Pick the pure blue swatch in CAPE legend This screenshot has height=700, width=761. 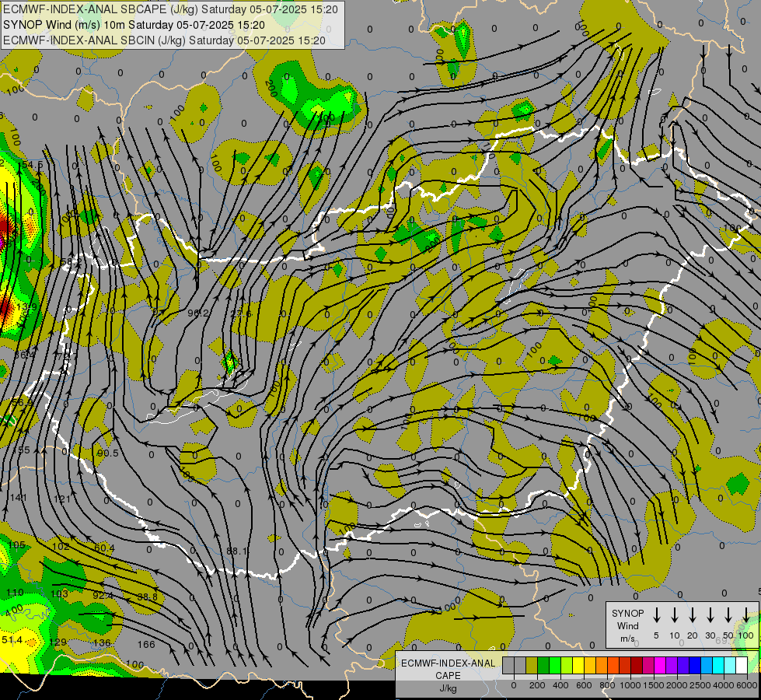click(x=694, y=665)
